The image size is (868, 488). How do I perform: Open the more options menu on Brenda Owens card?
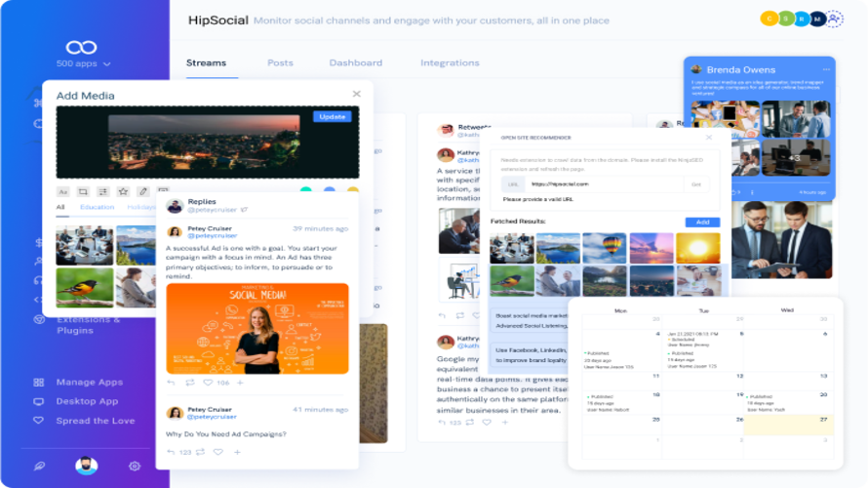(x=826, y=69)
